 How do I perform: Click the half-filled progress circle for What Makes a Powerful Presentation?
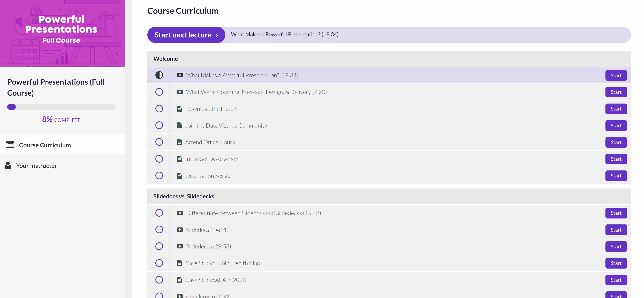159,75
